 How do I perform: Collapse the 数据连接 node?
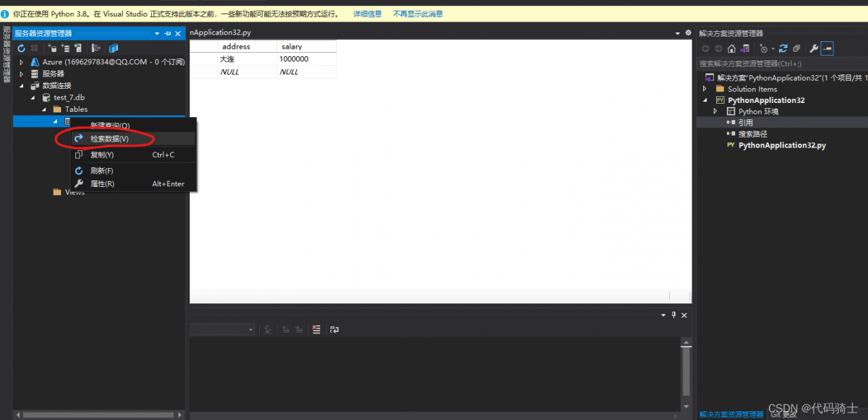(x=21, y=85)
